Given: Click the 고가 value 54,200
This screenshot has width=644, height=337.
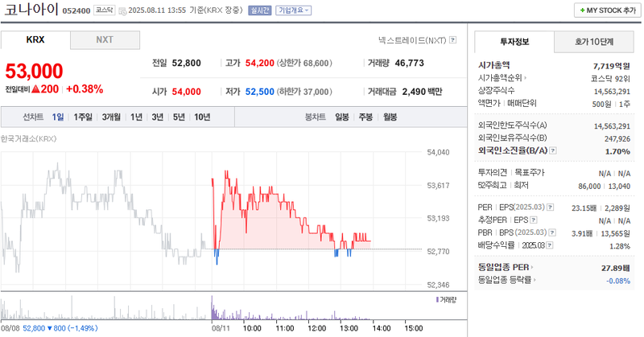Looking at the screenshot, I should (259, 63).
